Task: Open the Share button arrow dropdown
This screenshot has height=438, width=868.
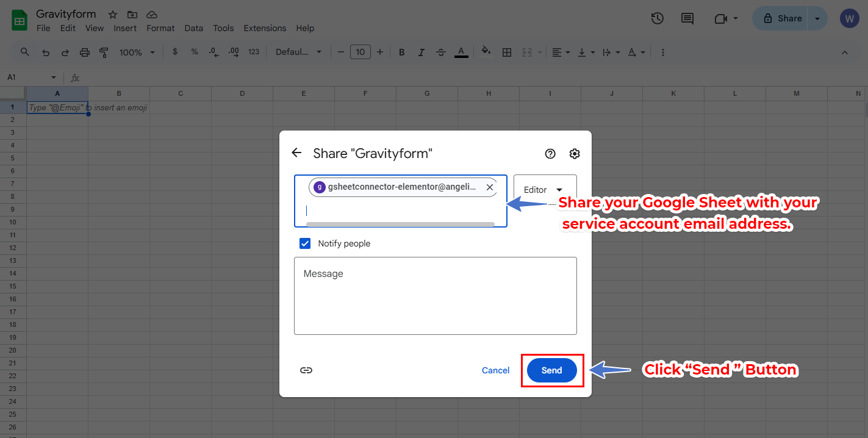Action: tap(817, 18)
